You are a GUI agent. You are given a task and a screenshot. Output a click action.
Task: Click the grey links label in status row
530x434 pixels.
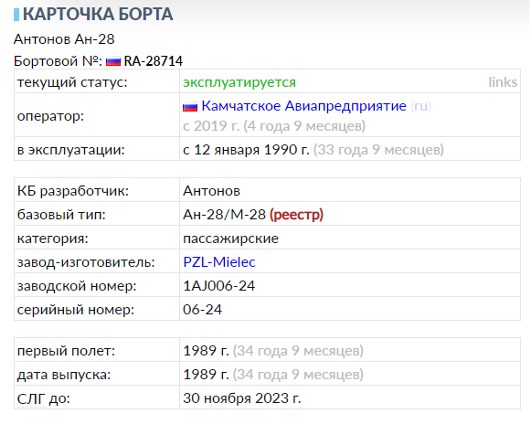tap(502, 82)
